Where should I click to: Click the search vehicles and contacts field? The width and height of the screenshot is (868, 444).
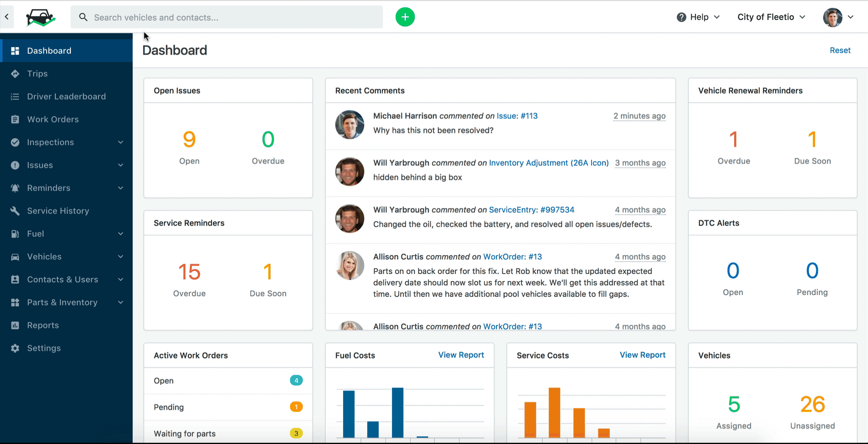227,17
